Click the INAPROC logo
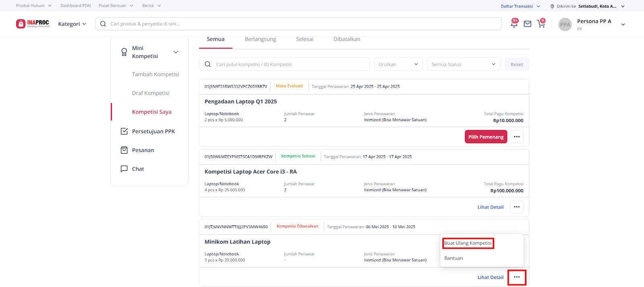The width and height of the screenshot is (644, 287). click(33, 24)
